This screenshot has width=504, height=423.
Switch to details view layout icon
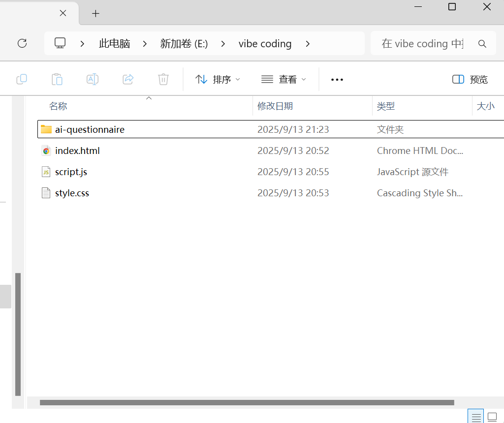476,417
